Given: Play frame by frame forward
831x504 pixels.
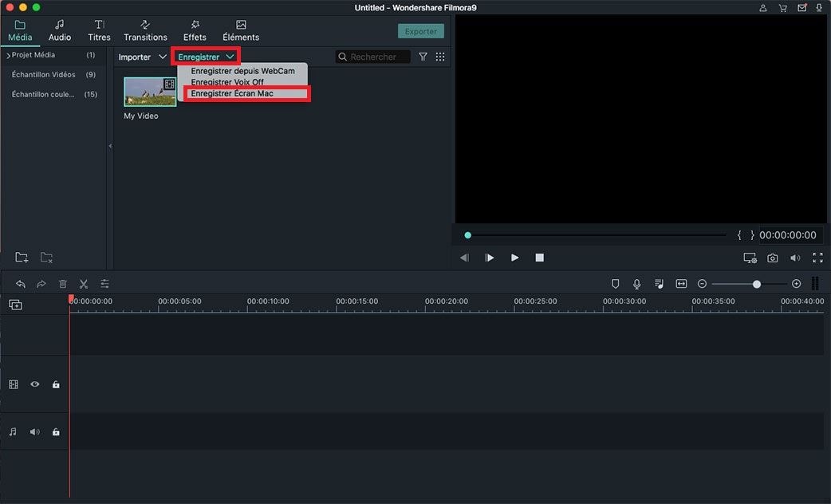Looking at the screenshot, I should pos(489,258).
